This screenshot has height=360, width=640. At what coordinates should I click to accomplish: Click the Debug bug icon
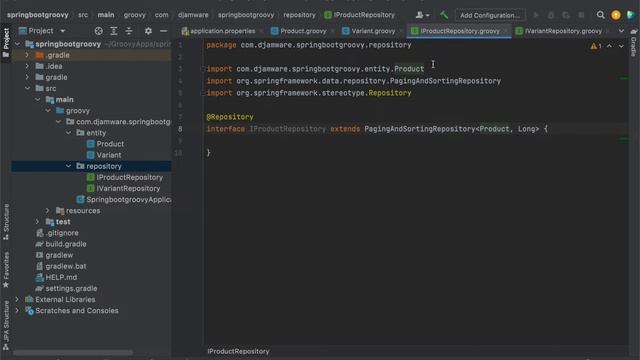coord(551,15)
